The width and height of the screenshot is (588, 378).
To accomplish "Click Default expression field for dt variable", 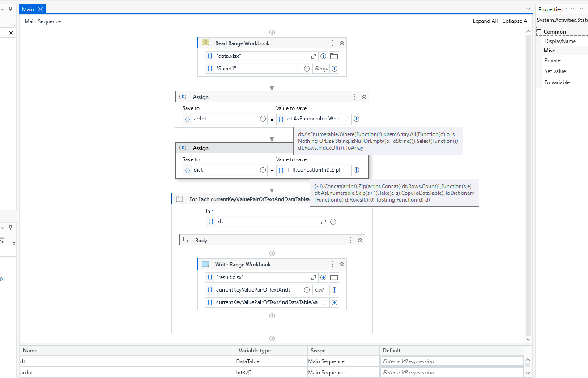I will (x=451, y=361).
